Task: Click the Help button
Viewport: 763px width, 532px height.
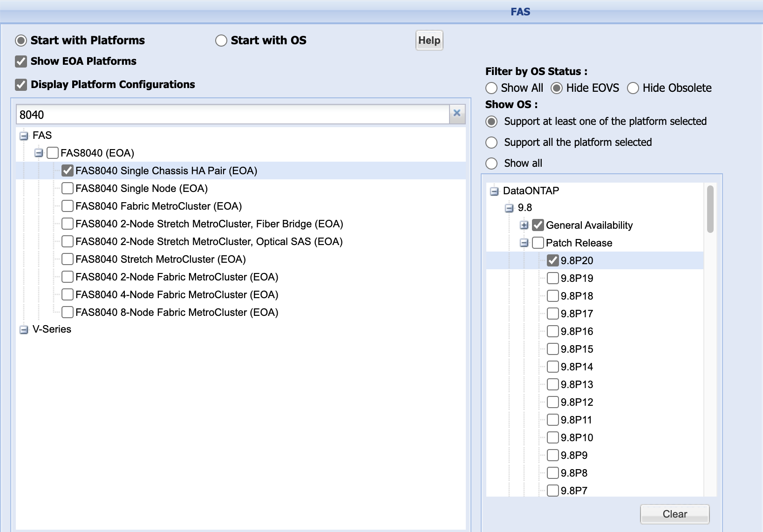Action: [x=429, y=41]
